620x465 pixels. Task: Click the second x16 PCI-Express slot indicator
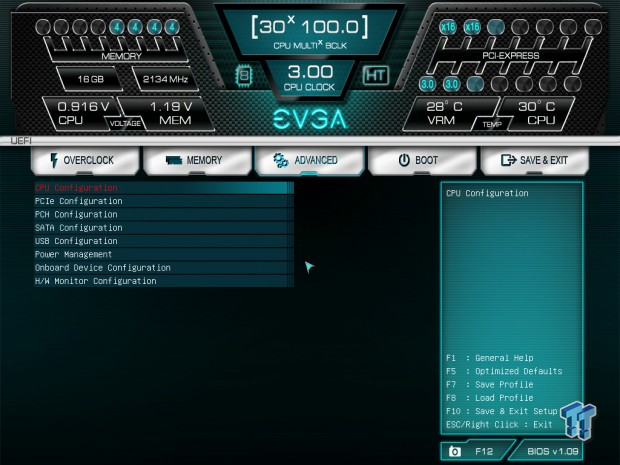[472, 27]
